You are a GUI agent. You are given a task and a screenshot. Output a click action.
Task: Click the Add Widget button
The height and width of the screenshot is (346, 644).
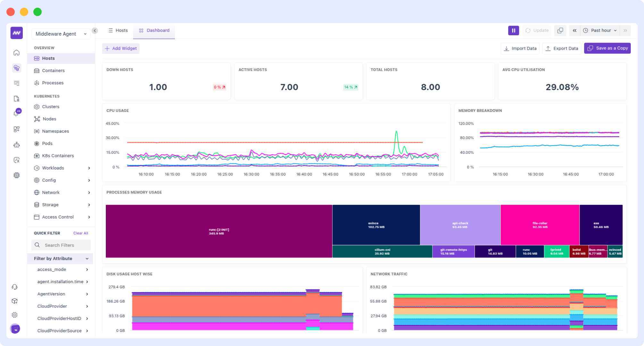click(121, 48)
